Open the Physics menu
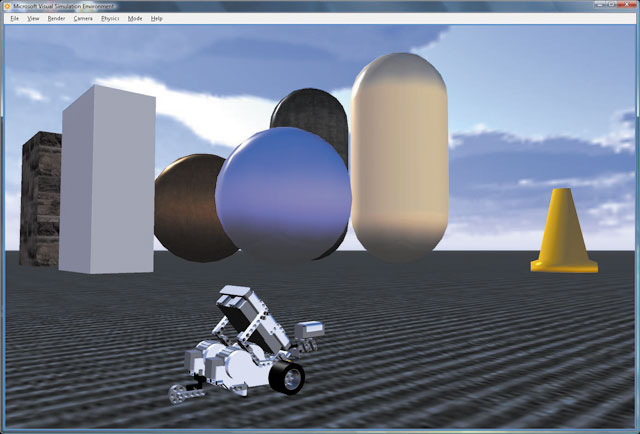 pyautogui.click(x=110, y=18)
